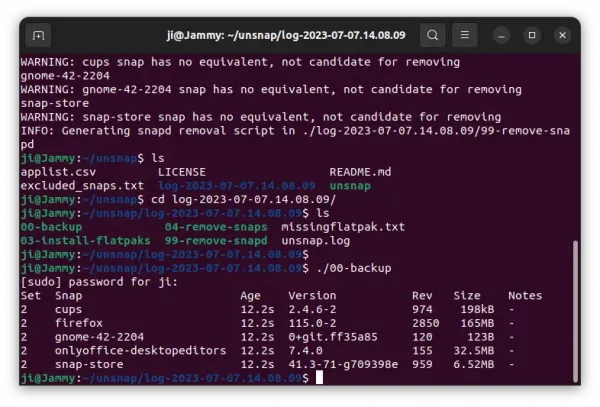This screenshot has width=600, height=407.
Task: Click the [sudo] password for ji line
Action: click(99, 282)
